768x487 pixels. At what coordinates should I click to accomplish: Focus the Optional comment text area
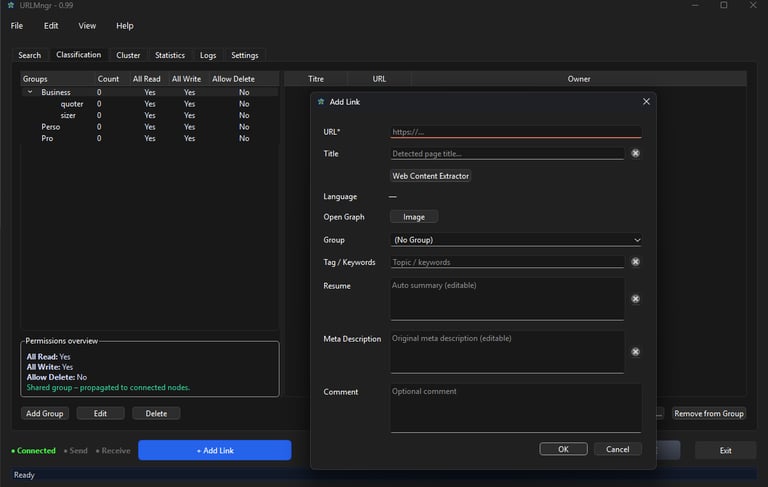point(515,408)
